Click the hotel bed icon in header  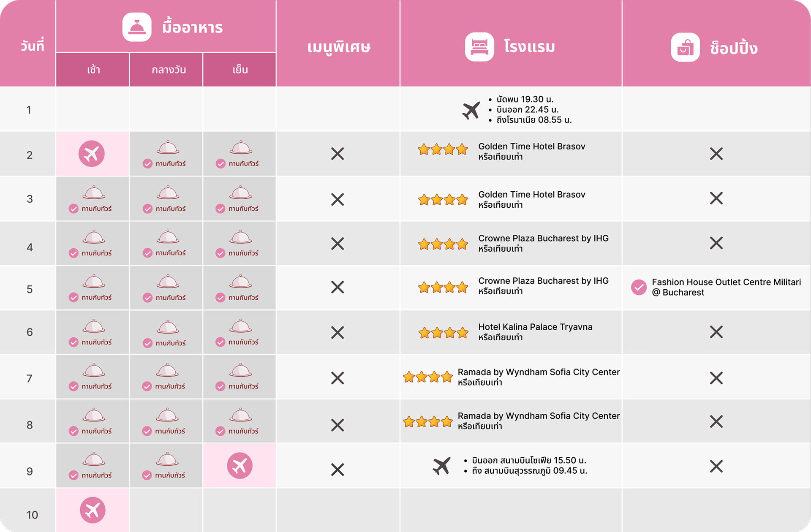479,47
